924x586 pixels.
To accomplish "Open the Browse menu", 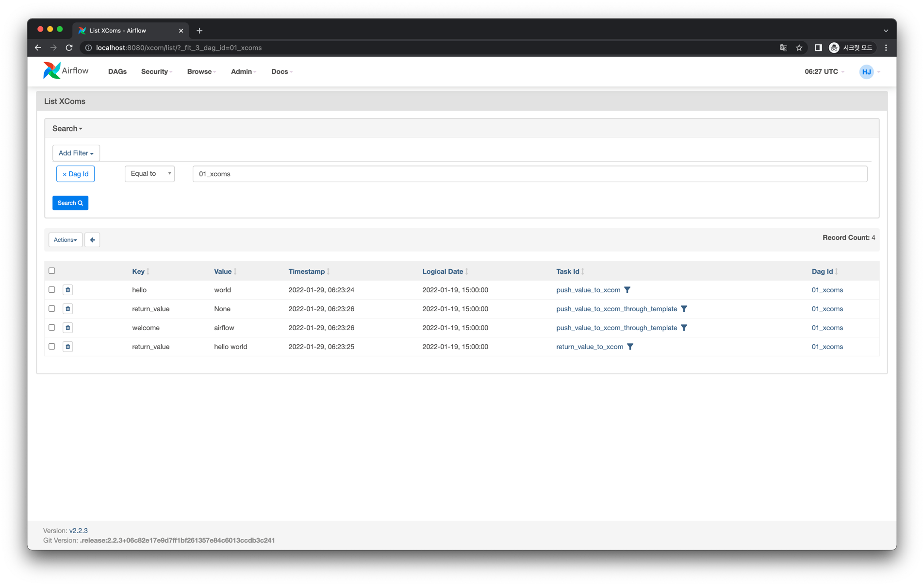I will (201, 71).
